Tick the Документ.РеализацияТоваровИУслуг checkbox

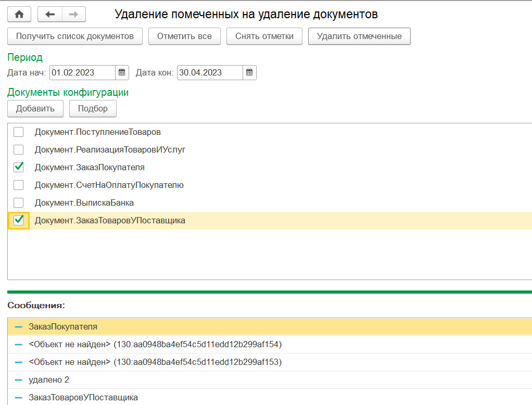pyautogui.click(x=19, y=149)
